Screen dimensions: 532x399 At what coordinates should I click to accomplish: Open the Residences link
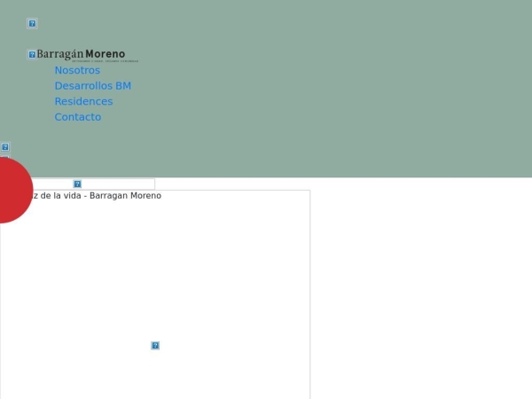[x=84, y=101]
